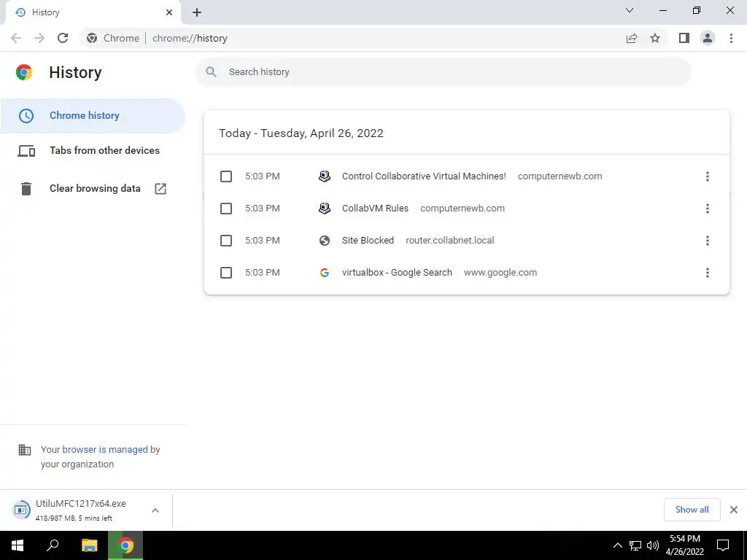
Task: Open the Windows Start menu
Action: click(x=18, y=545)
